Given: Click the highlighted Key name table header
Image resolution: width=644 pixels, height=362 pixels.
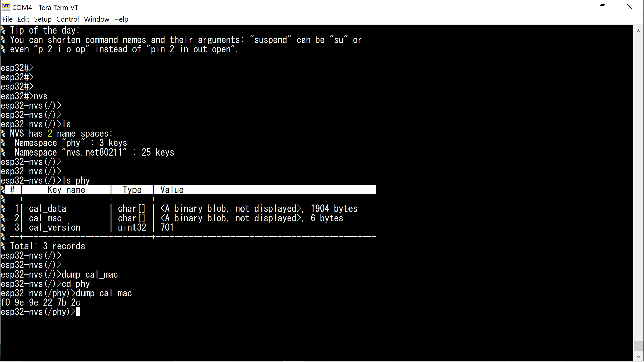Looking at the screenshot, I should (66, 190).
